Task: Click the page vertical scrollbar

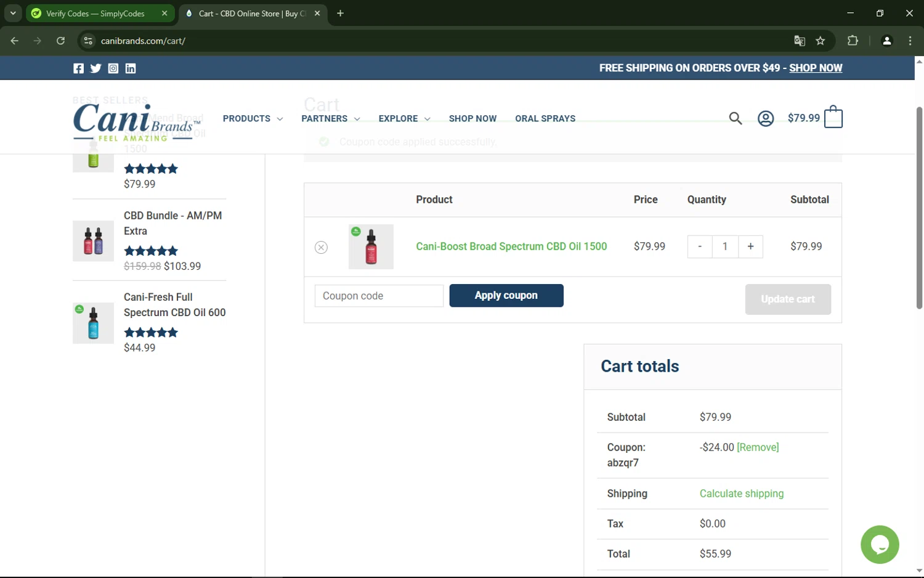Action: 919,208
